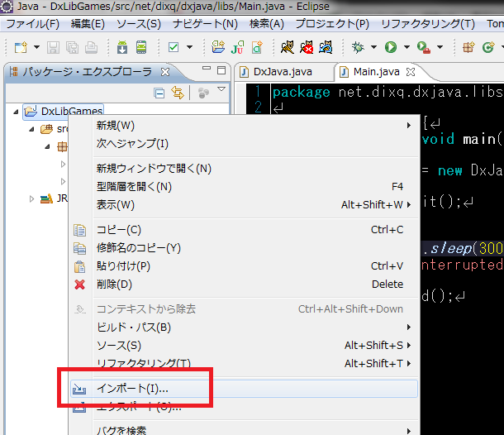Screen dimensions: 504x435
Task: Open the プロジェクト(P) menu
Action: pos(332,24)
